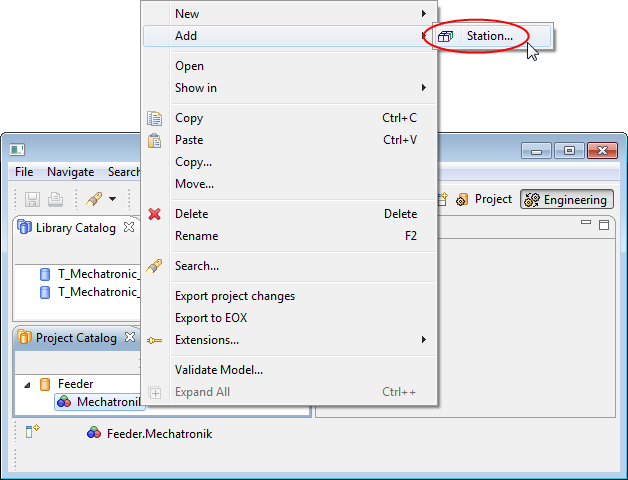
Task: Open the dropdown next to flashlight tool
Action: pos(113,199)
